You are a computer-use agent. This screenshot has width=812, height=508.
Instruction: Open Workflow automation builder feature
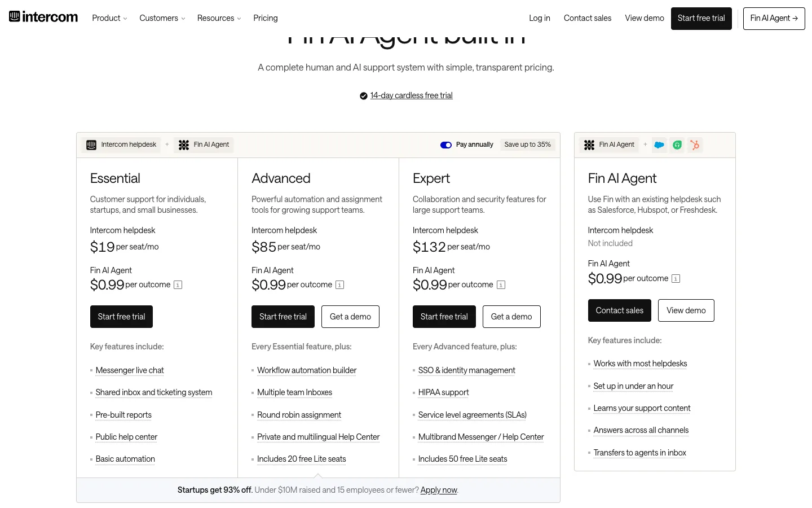tap(307, 370)
